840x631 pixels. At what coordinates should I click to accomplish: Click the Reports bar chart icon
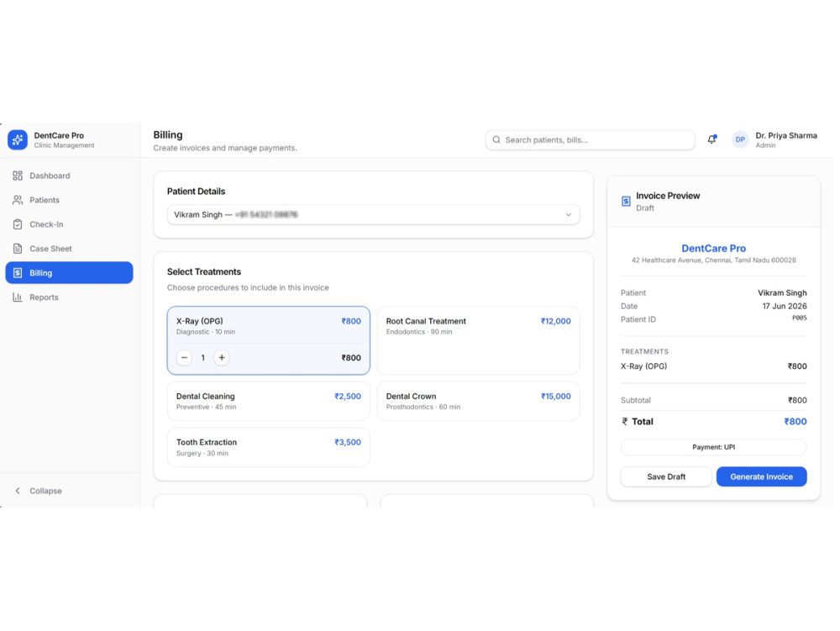click(18, 297)
